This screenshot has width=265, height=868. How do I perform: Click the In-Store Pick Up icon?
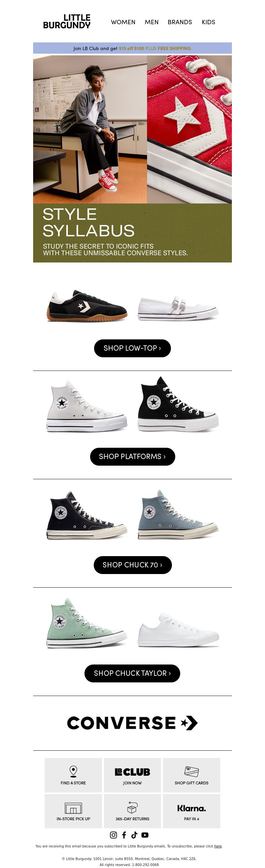(x=74, y=808)
